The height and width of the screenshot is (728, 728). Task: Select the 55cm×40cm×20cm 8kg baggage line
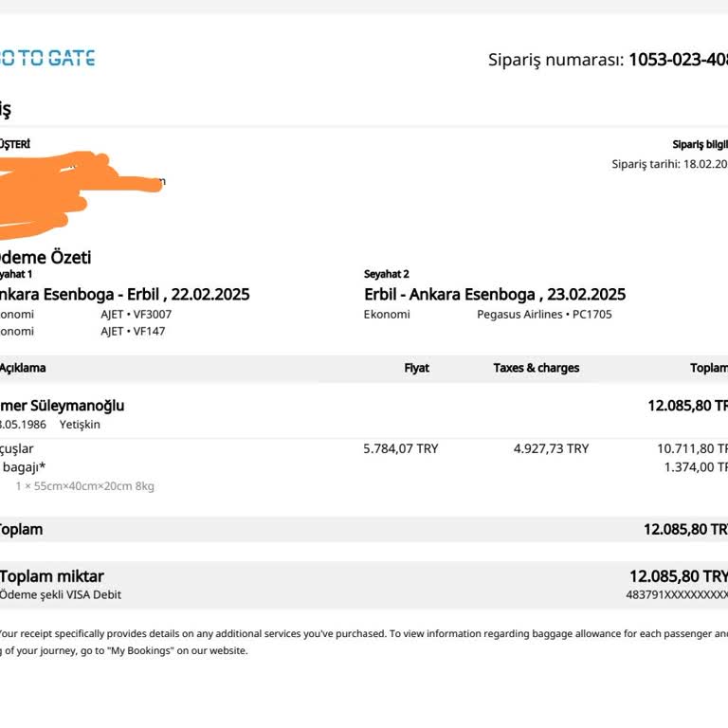pos(84,486)
